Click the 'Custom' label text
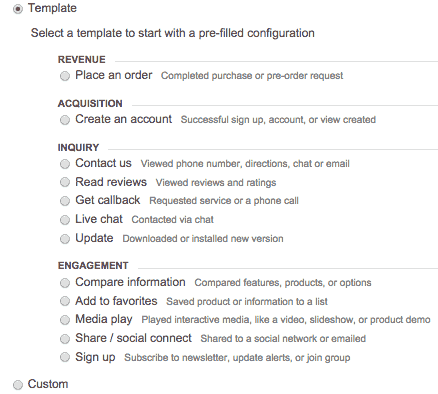The width and height of the screenshot is (438, 394). coord(48,384)
